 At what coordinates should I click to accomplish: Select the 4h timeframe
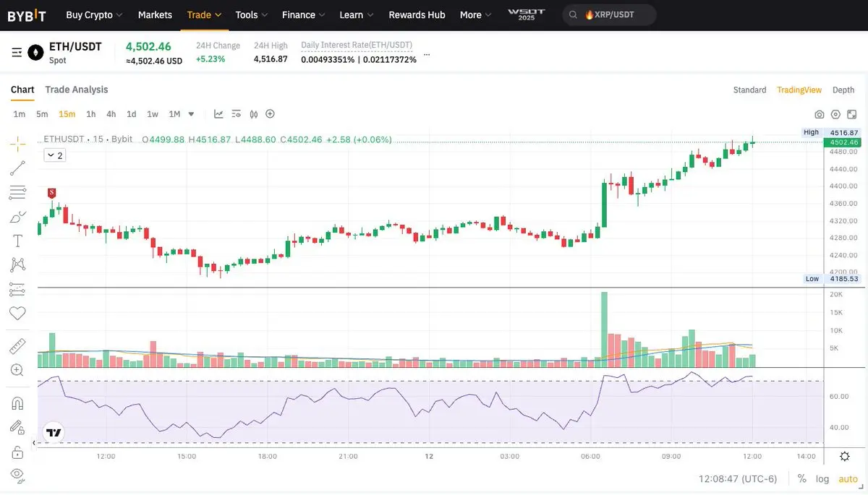pyautogui.click(x=111, y=114)
